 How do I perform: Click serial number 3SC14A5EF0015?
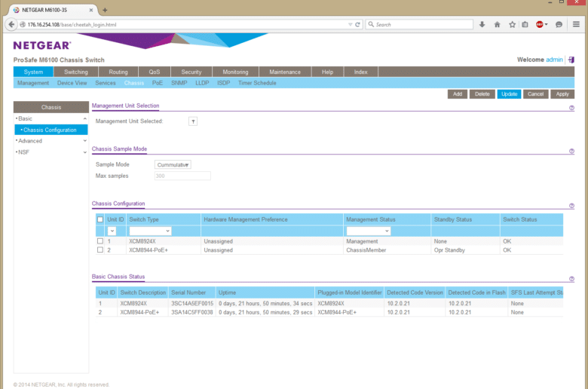pos(192,304)
